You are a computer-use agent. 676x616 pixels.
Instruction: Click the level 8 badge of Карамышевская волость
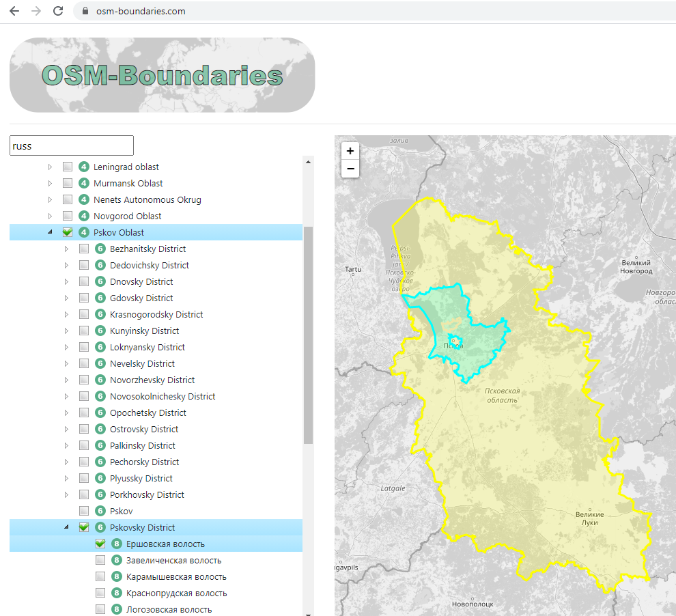116,576
